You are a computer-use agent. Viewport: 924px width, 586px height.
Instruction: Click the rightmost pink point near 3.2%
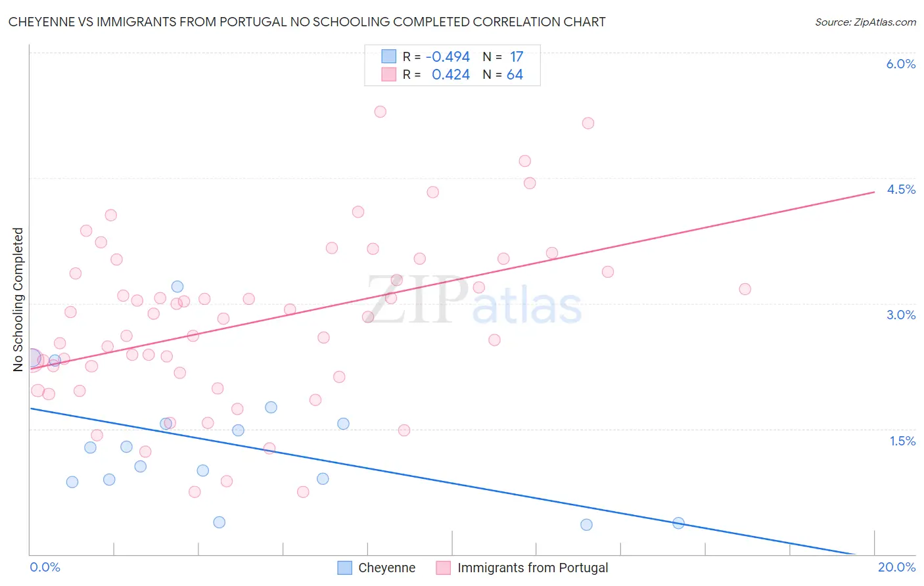click(x=745, y=289)
